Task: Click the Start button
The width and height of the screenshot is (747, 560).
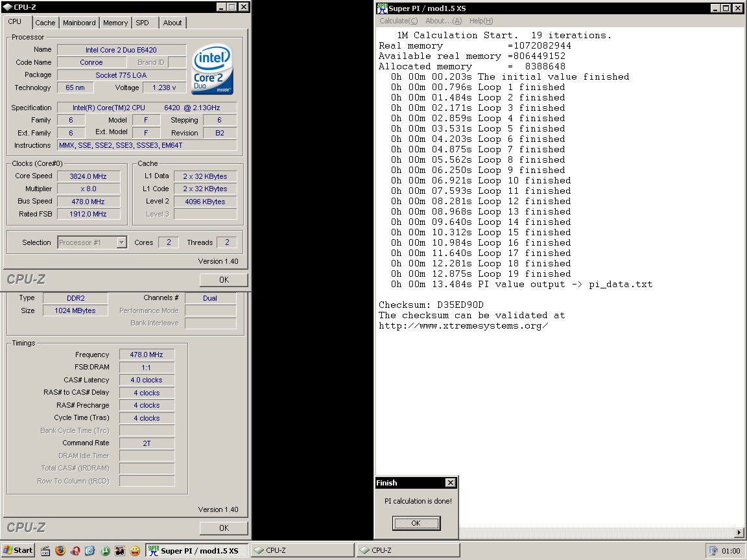Action: click(18, 550)
